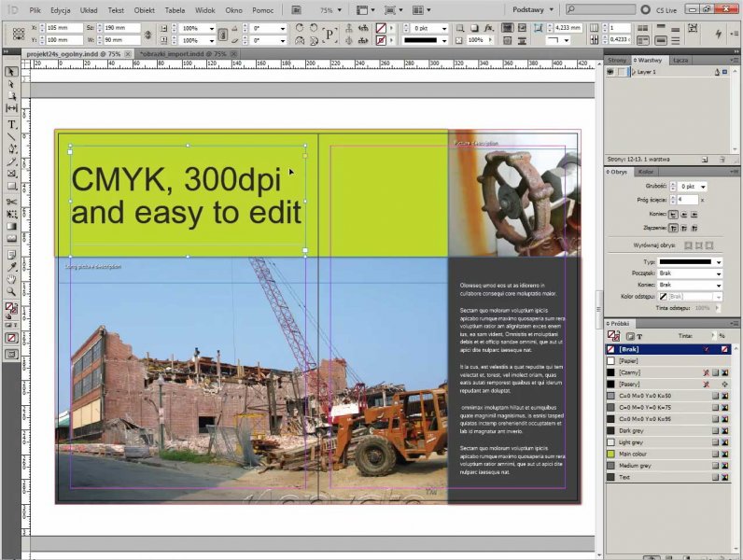Activate the Gap tool

tap(12, 109)
